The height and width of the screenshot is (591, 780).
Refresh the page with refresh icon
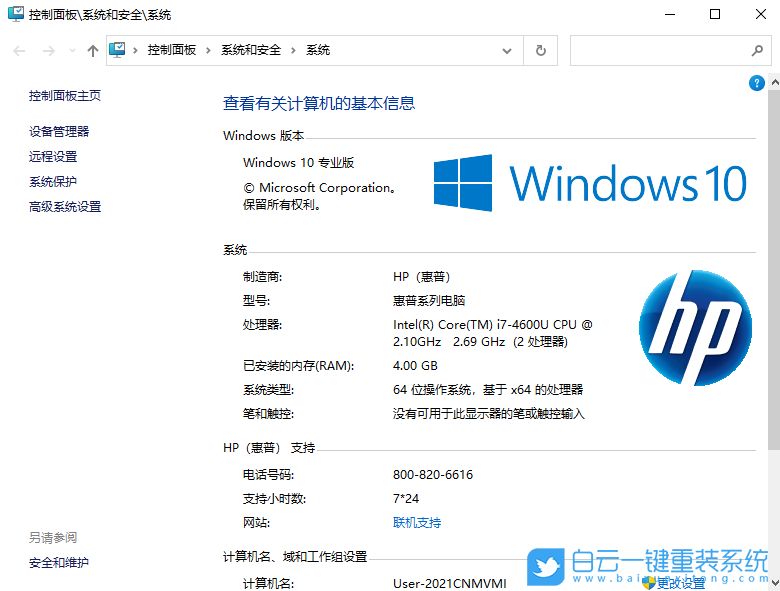coord(541,50)
